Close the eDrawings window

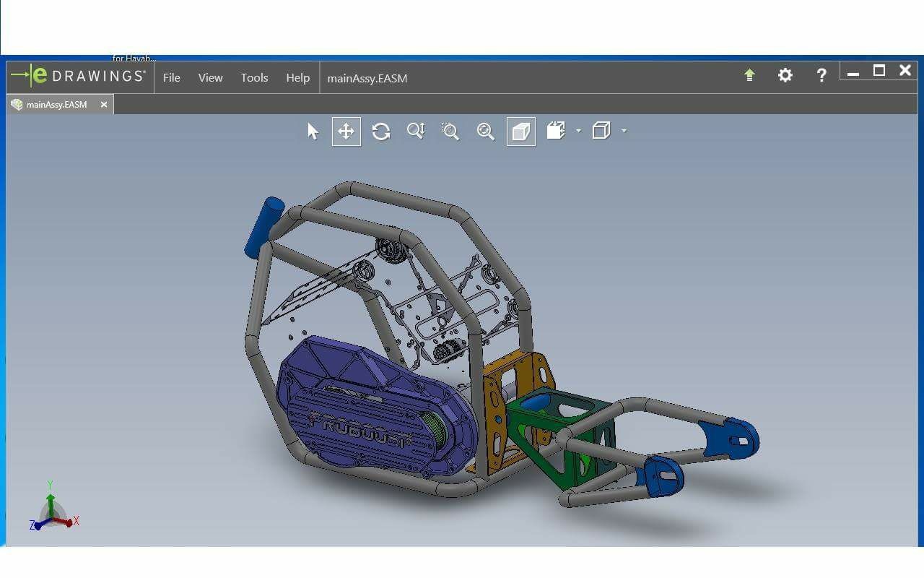[905, 70]
